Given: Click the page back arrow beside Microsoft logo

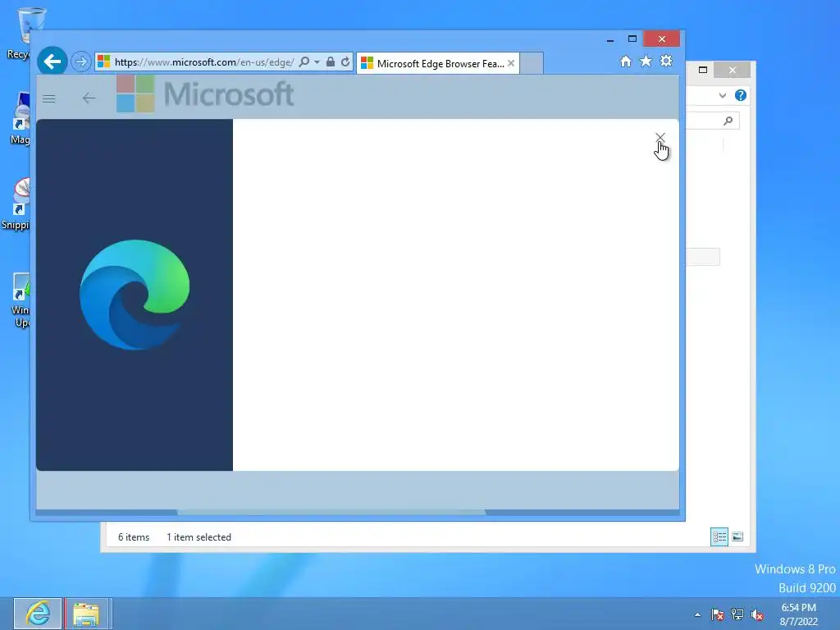Looking at the screenshot, I should click(x=89, y=98).
